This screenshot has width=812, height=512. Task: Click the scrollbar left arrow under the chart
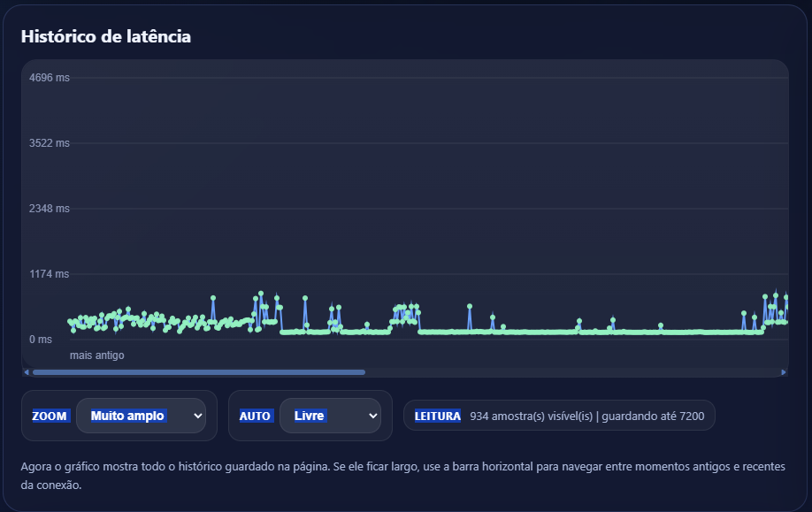coord(27,372)
